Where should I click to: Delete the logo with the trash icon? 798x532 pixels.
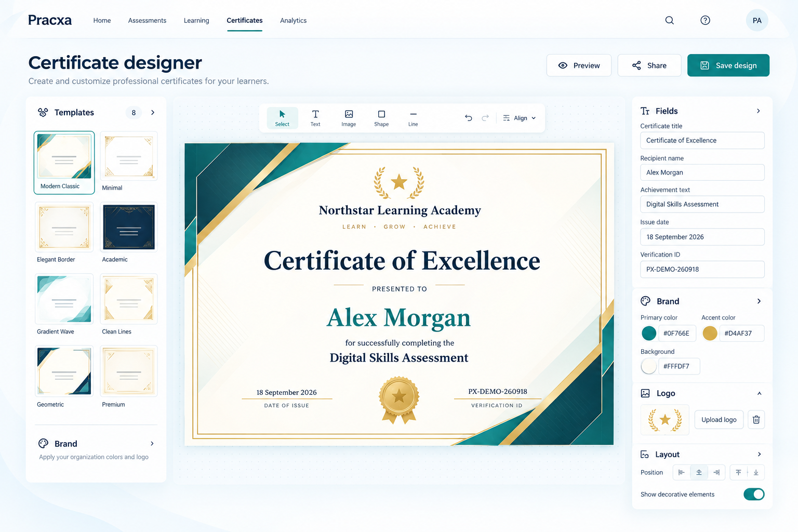tap(756, 419)
